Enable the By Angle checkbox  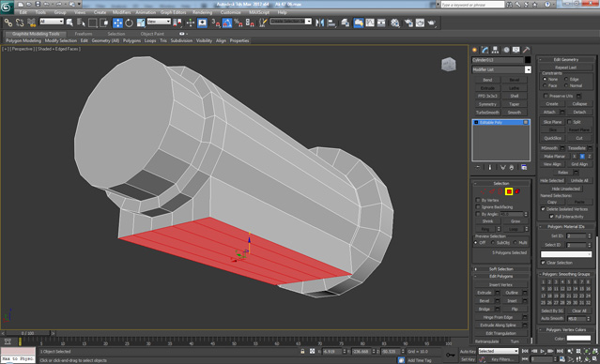478,214
